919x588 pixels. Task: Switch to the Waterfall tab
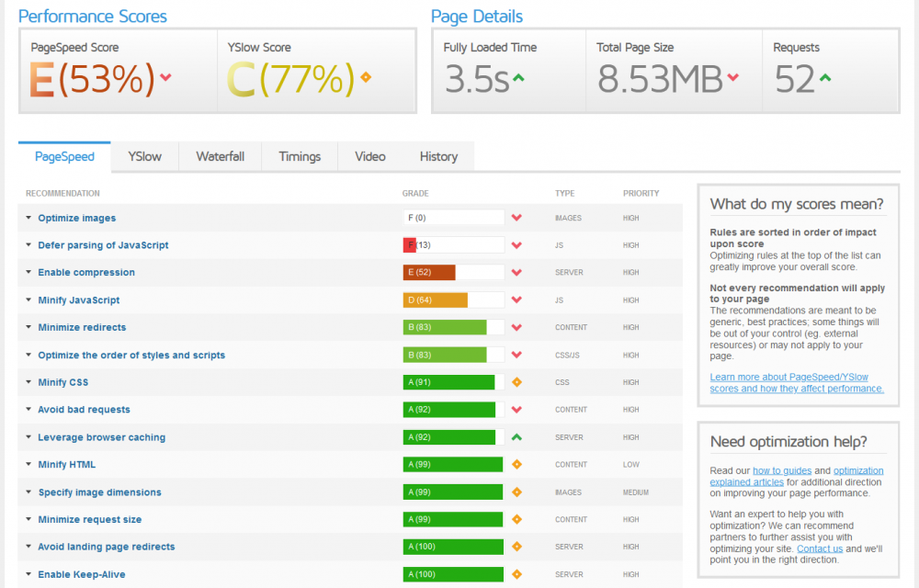[x=220, y=156]
